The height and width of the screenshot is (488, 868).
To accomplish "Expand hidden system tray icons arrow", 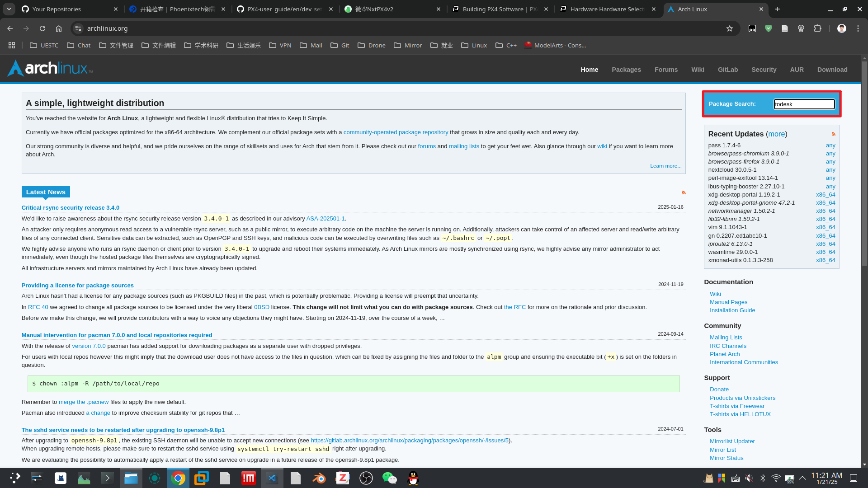I will coord(802,478).
